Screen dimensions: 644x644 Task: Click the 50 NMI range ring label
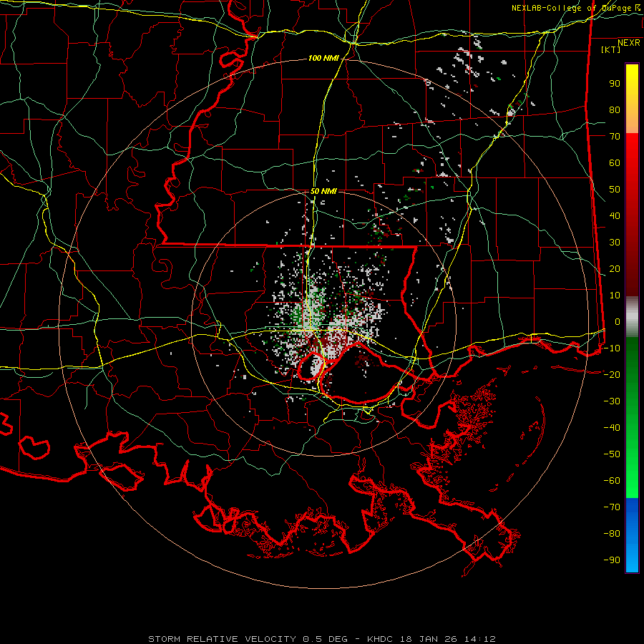323,191
